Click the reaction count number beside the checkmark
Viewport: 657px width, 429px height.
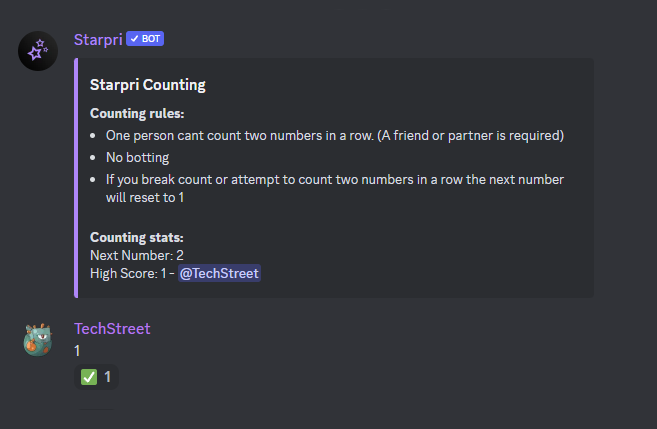pyautogui.click(x=108, y=377)
